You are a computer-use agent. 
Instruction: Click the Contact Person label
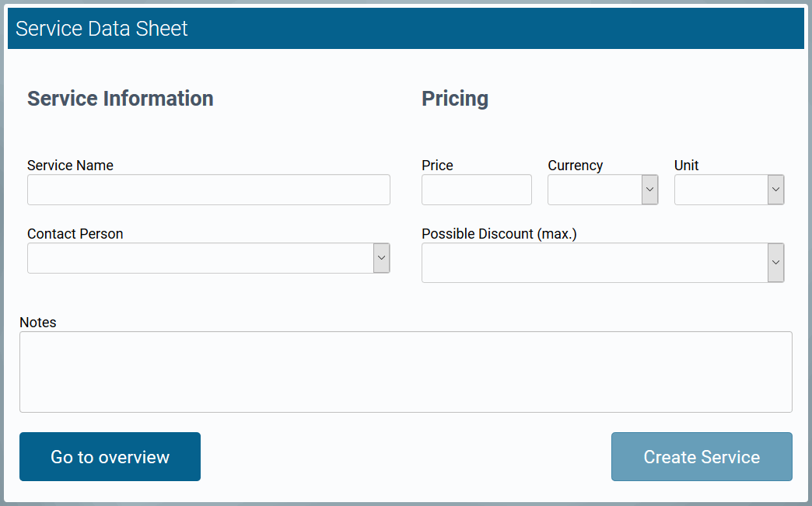point(75,234)
